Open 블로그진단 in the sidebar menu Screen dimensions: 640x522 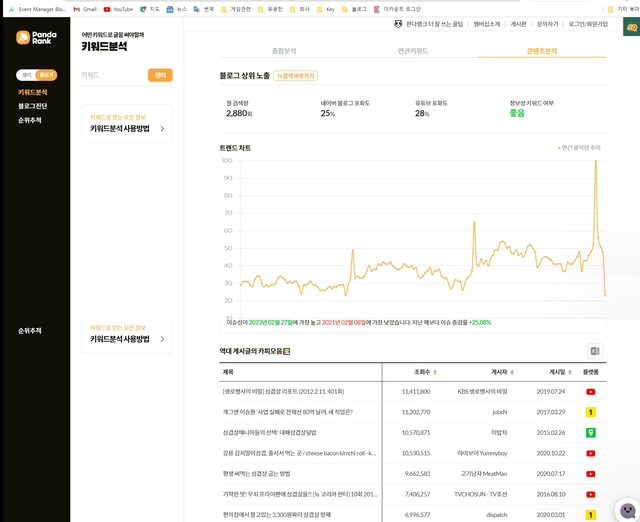click(x=33, y=106)
